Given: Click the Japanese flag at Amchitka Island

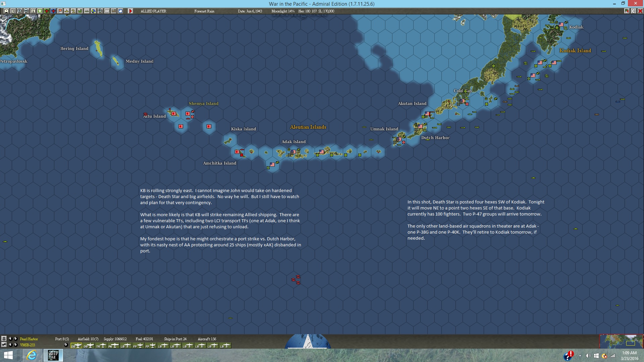Looking at the screenshot, I should tap(237, 152).
